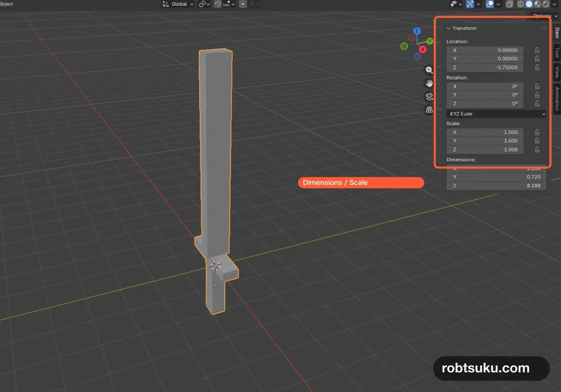Open the overlays options dropdown arrow
Viewport: 561px width, 392px height.
[x=498, y=4]
